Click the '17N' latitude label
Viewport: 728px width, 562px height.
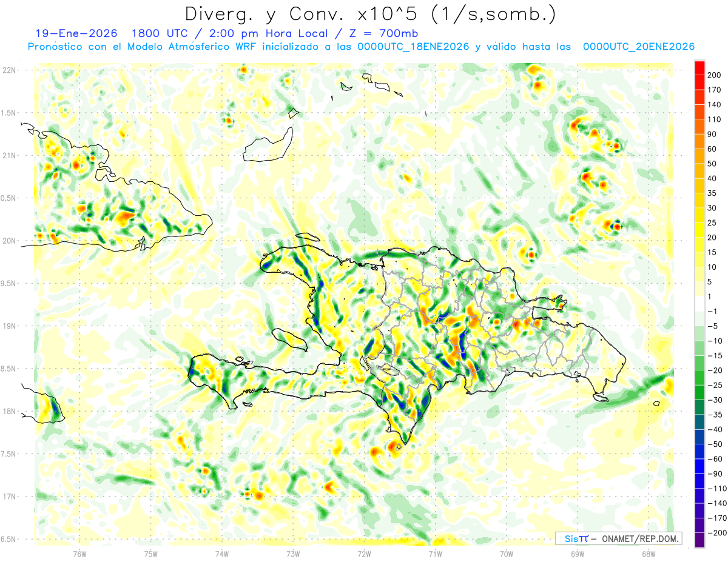pyautogui.click(x=9, y=497)
